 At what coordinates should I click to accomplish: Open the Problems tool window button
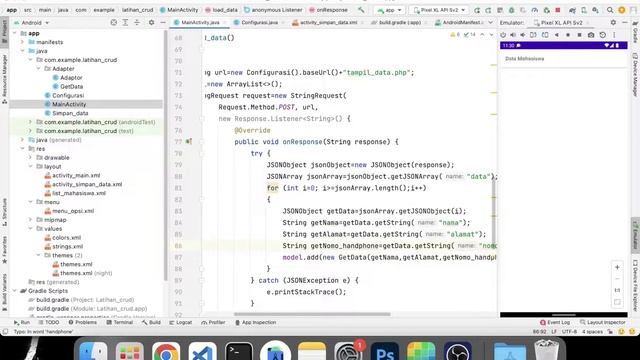[82, 322]
